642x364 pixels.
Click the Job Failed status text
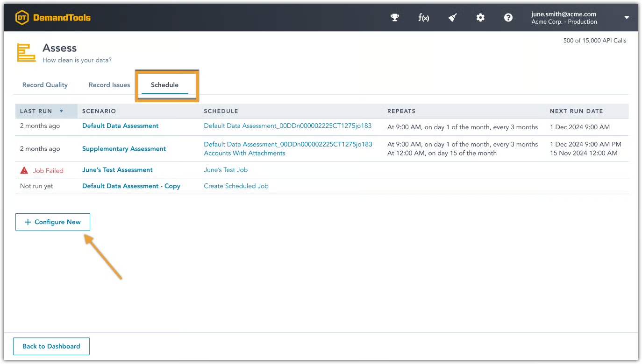point(48,171)
